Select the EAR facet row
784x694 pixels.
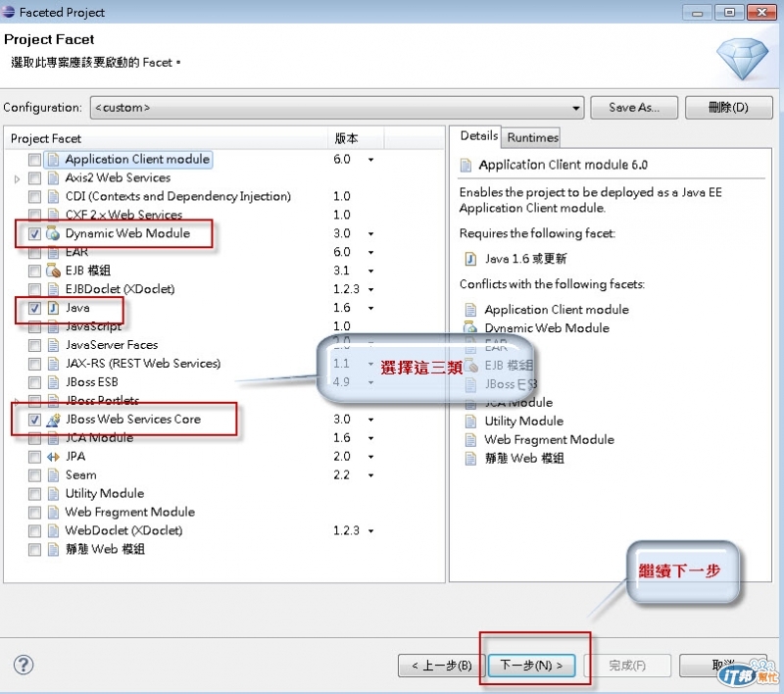click(x=76, y=252)
